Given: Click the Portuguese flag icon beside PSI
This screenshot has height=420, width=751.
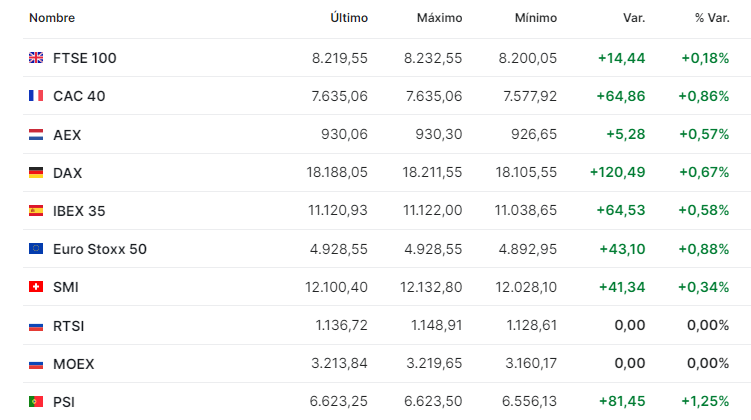Looking at the screenshot, I should point(36,401).
